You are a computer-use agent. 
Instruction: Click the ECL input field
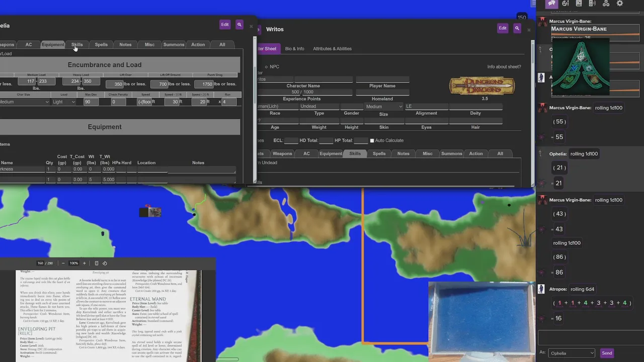click(291, 141)
